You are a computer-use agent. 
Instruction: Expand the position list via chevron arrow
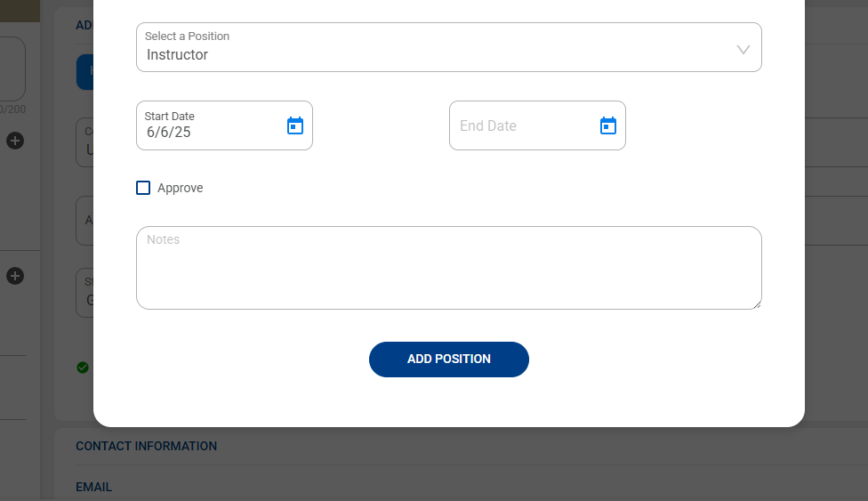pos(743,49)
